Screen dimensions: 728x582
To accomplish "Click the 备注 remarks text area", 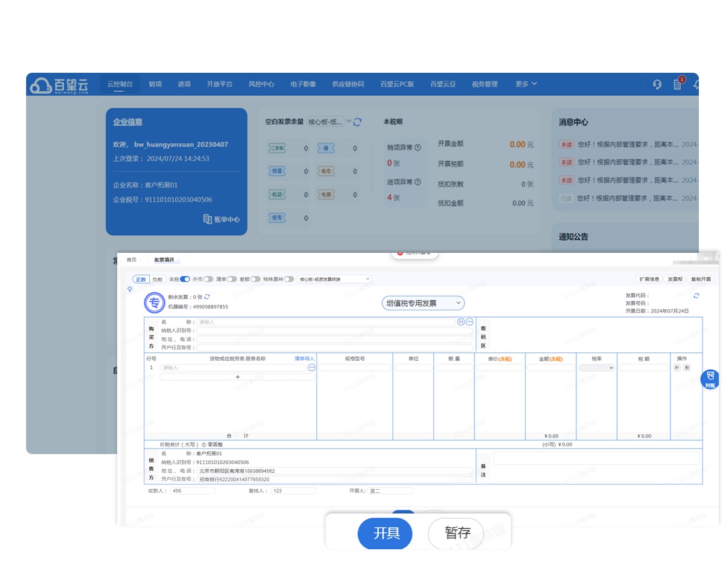I will (x=596, y=458).
